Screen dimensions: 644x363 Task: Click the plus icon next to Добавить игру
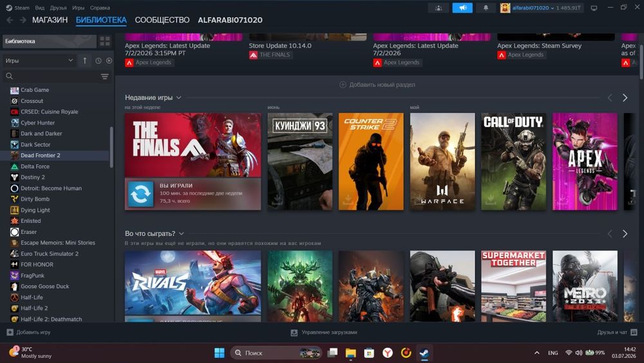click(10, 332)
